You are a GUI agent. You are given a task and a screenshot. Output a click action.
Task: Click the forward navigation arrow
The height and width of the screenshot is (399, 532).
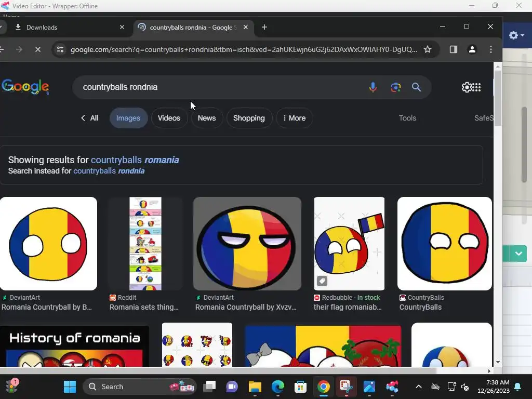19,49
